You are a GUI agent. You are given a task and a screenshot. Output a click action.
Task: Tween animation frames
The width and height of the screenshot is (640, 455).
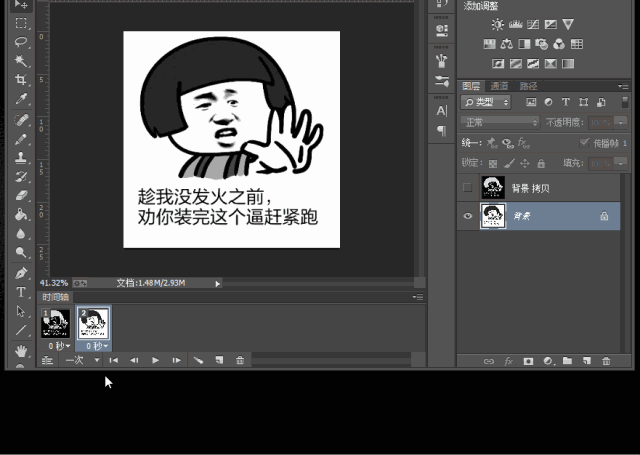click(198, 360)
